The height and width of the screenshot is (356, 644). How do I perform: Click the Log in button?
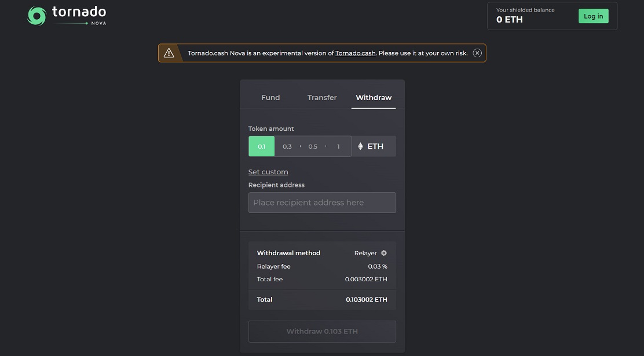(594, 16)
